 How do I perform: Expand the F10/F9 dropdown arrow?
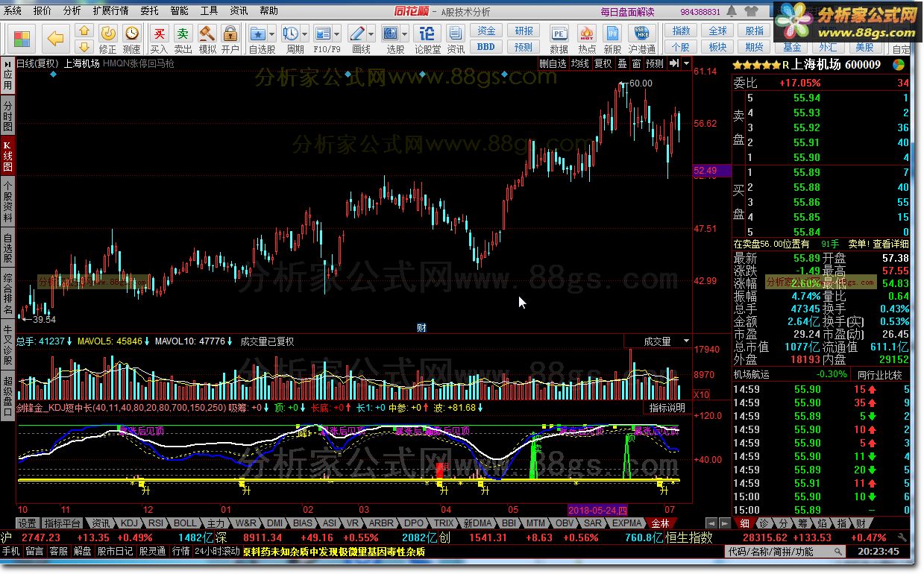(x=337, y=34)
